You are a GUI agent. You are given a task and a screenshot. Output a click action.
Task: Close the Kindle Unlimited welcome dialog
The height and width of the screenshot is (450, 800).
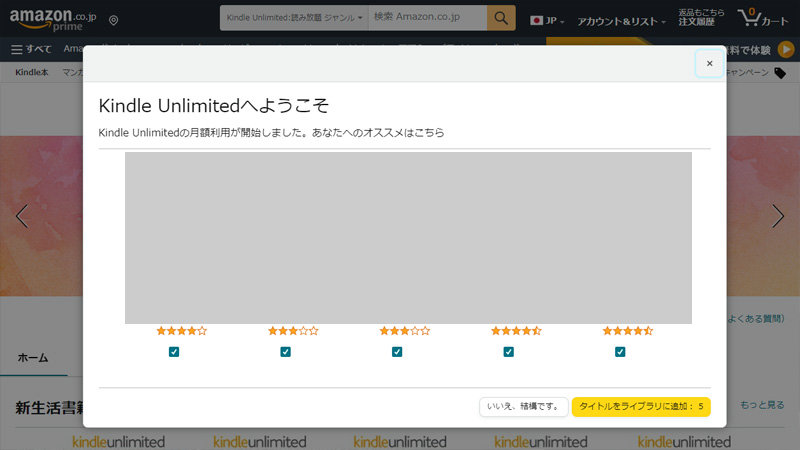709,63
